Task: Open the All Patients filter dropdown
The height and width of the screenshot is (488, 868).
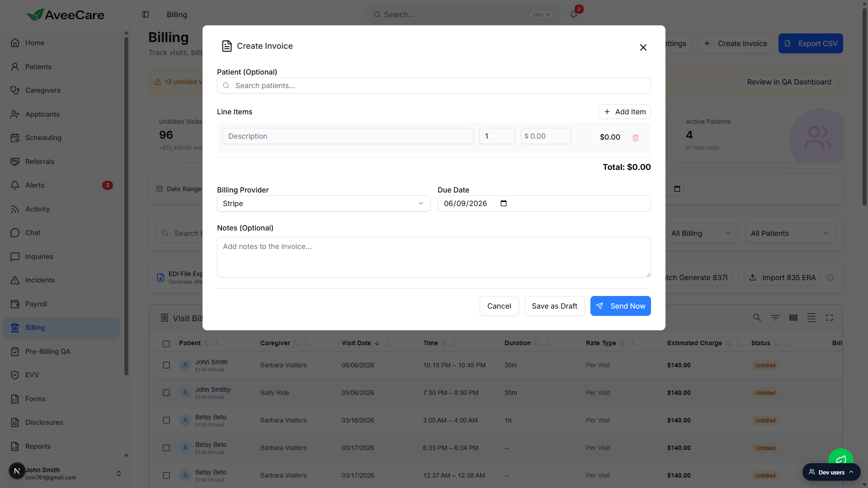Action: (x=790, y=234)
